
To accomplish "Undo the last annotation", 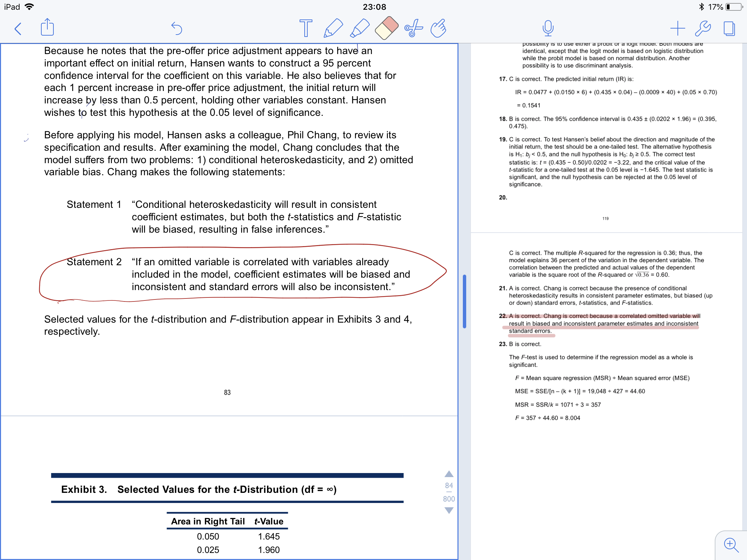I will click(x=177, y=28).
